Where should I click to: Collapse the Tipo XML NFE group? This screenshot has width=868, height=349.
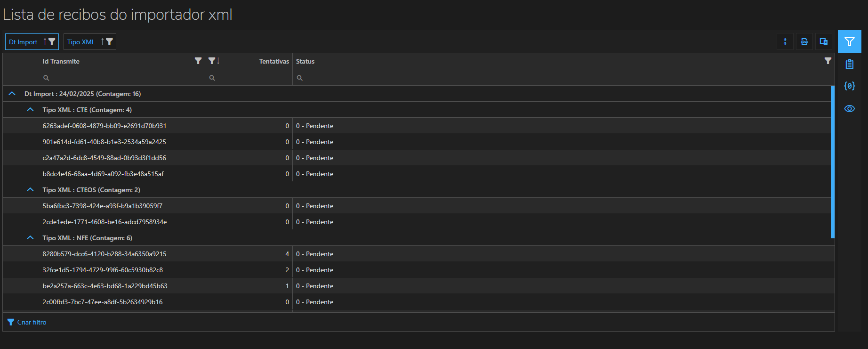pos(31,238)
